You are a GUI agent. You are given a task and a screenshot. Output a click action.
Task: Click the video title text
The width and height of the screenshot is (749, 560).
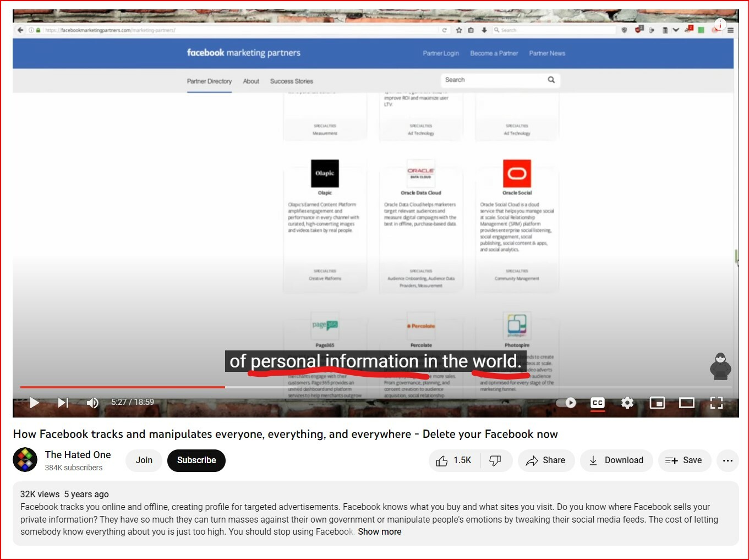(285, 434)
